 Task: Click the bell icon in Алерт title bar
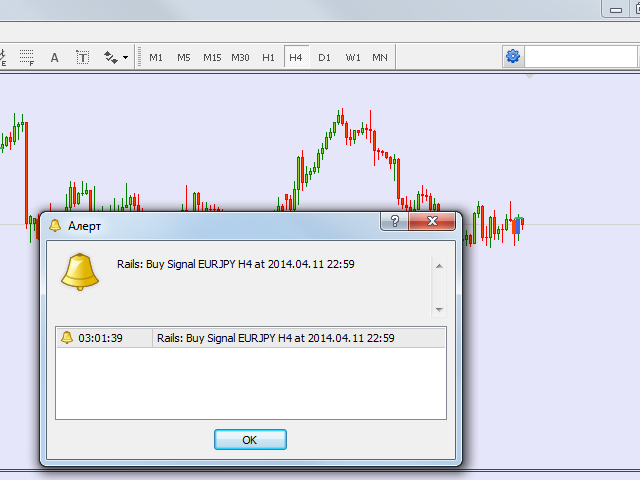55,225
